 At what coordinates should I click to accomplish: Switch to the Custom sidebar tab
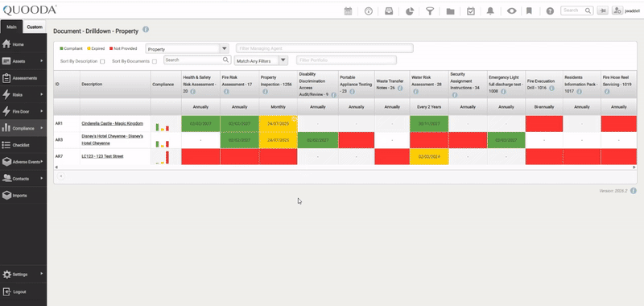coord(35,27)
